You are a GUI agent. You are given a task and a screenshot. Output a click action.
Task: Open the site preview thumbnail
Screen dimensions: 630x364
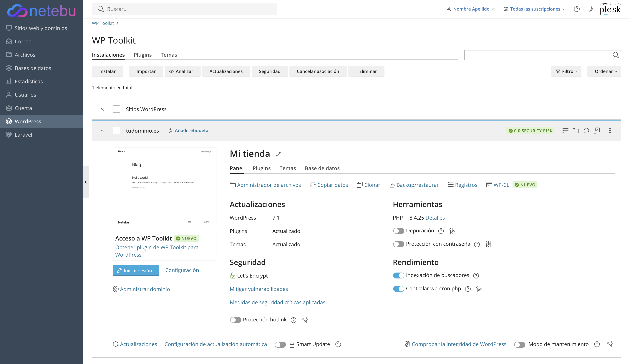point(164,186)
